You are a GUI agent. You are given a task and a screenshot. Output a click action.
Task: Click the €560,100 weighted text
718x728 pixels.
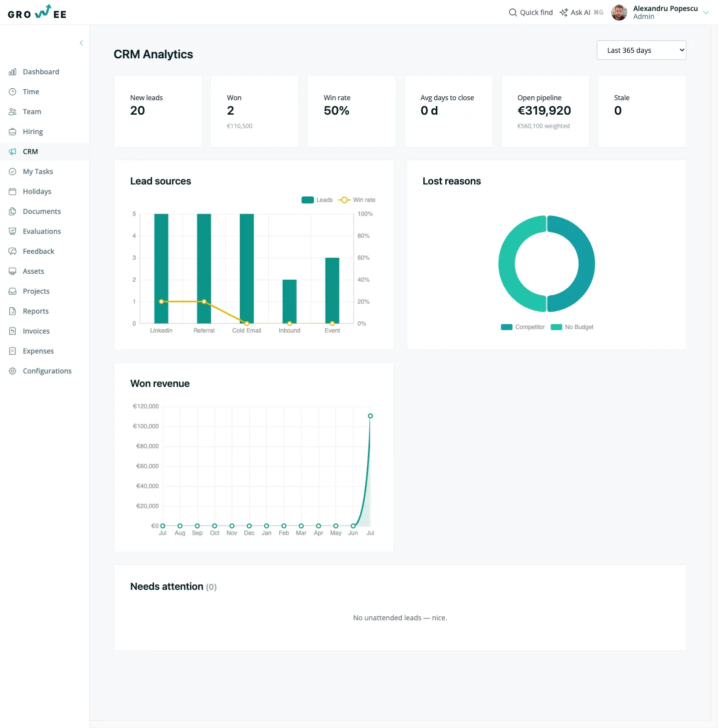click(x=543, y=126)
